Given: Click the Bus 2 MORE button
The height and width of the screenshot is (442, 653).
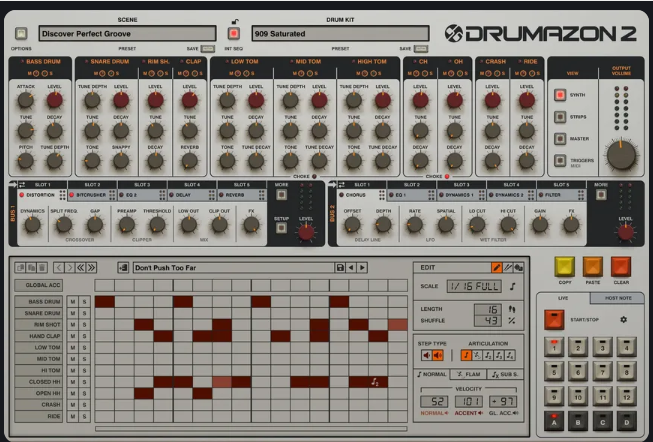Looking at the screenshot, I should click(601, 195).
